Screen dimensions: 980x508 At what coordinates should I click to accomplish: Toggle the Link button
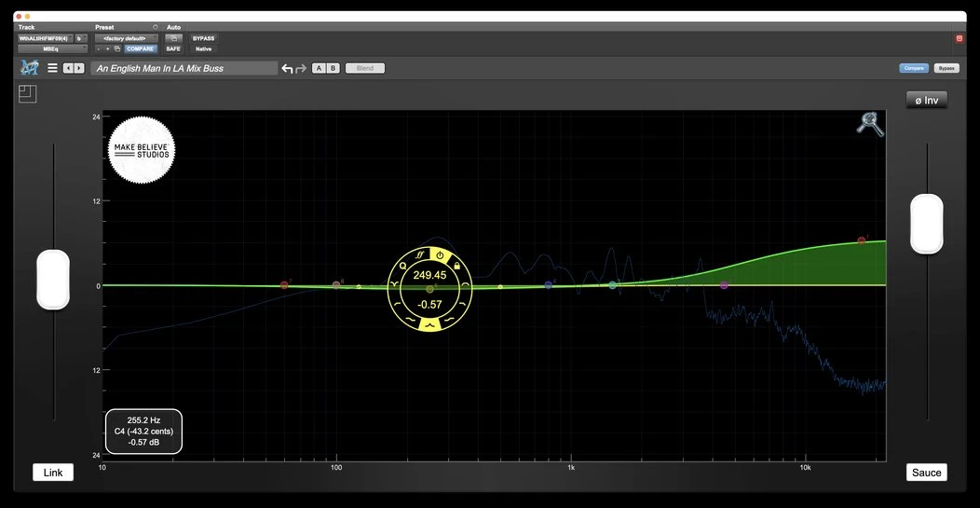tap(53, 473)
